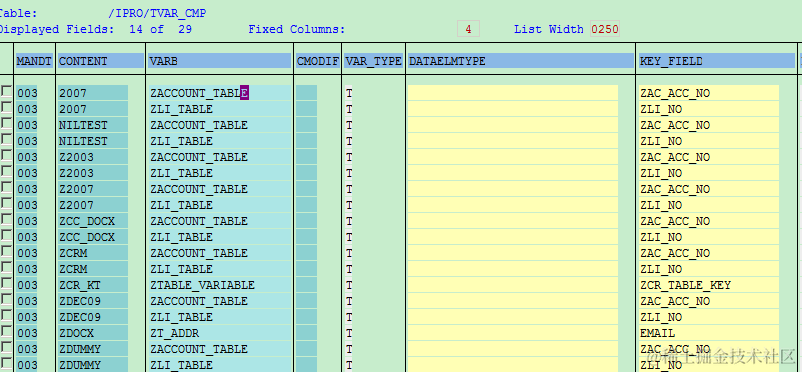Click the Fixed Columns input showing 4
The height and width of the screenshot is (372, 802).
[469, 29]
